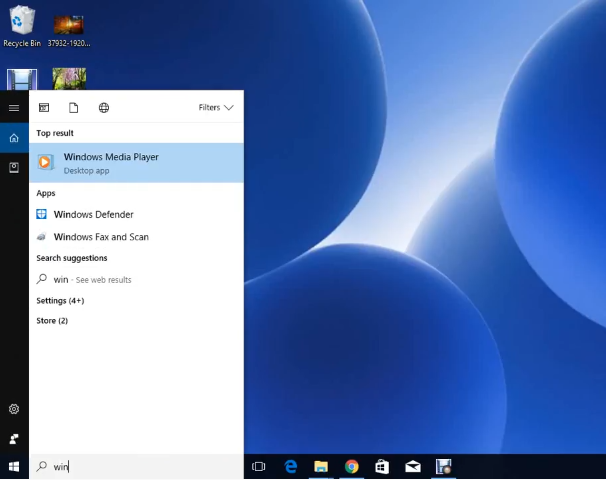Select the Home icon in search sidebar
Viewport: 606px width, 480px height.
[14, 138]
